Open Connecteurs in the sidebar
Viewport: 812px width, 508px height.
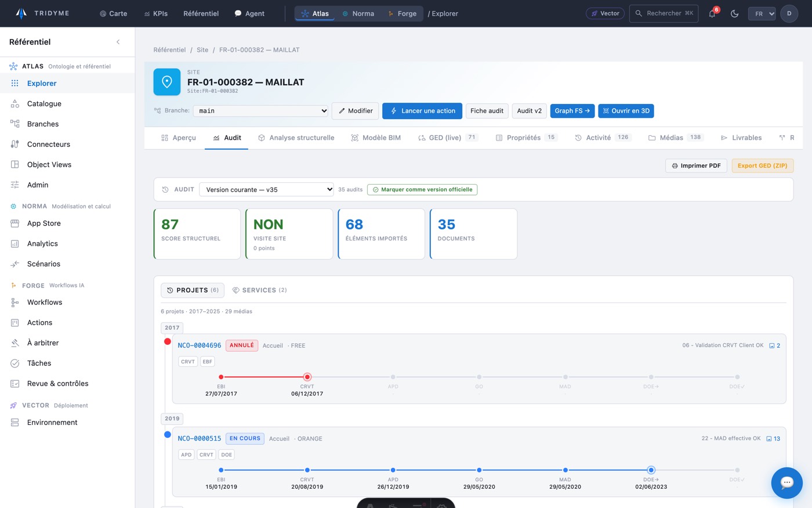pyautogui.click(x=49, y=144)
